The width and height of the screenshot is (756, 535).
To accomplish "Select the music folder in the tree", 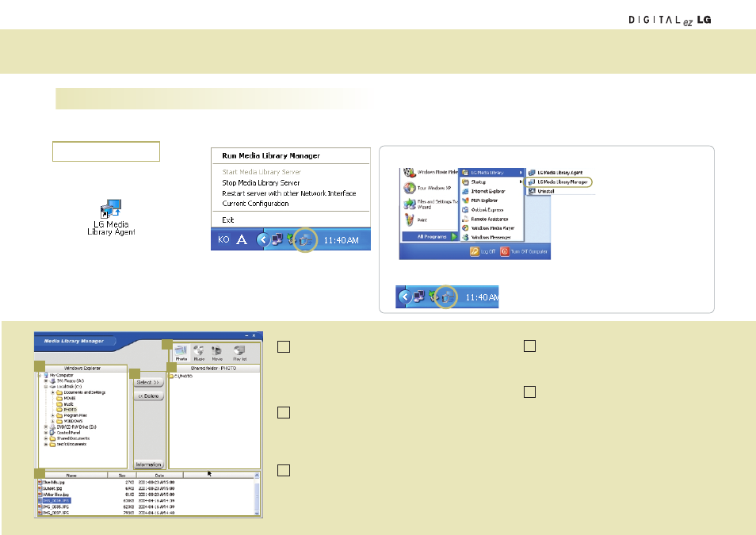I will click(x=66, y=403).
